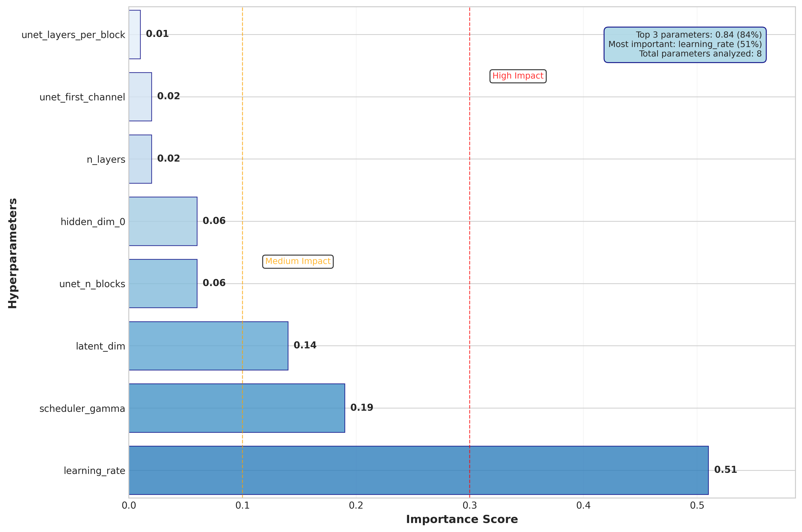Click the unet_n_blocks bar
Image resolution: width=802 pixels, height=532 pixels.
(163, 284)
